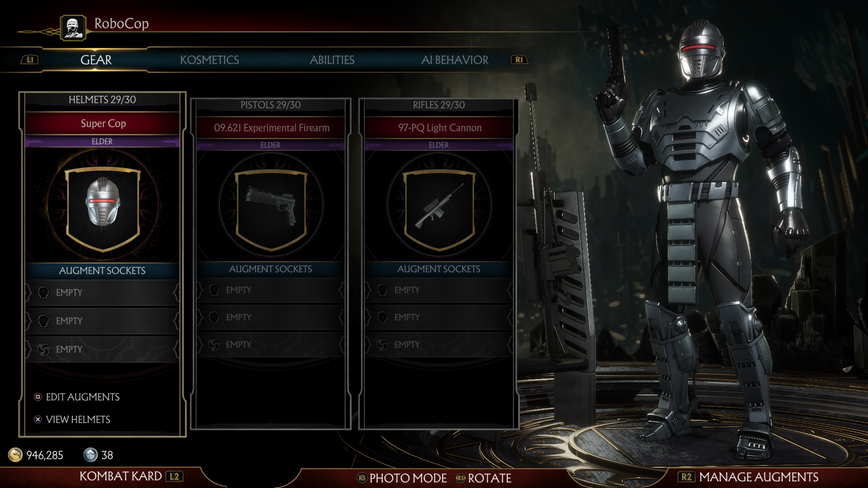This screenshot has width=868, height=488.
Task: Go to the AI Behavior tab
Action: point(455,60)
